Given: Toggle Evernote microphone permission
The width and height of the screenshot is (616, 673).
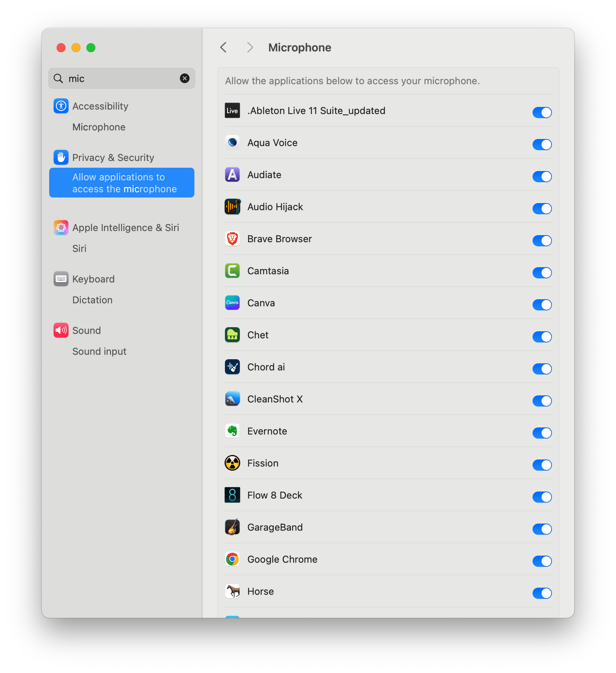Looking at the screenshot, I should [542, 433].
